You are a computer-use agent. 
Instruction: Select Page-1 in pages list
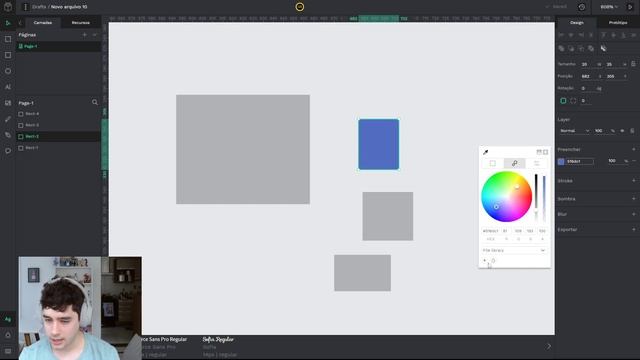(58, 46)
